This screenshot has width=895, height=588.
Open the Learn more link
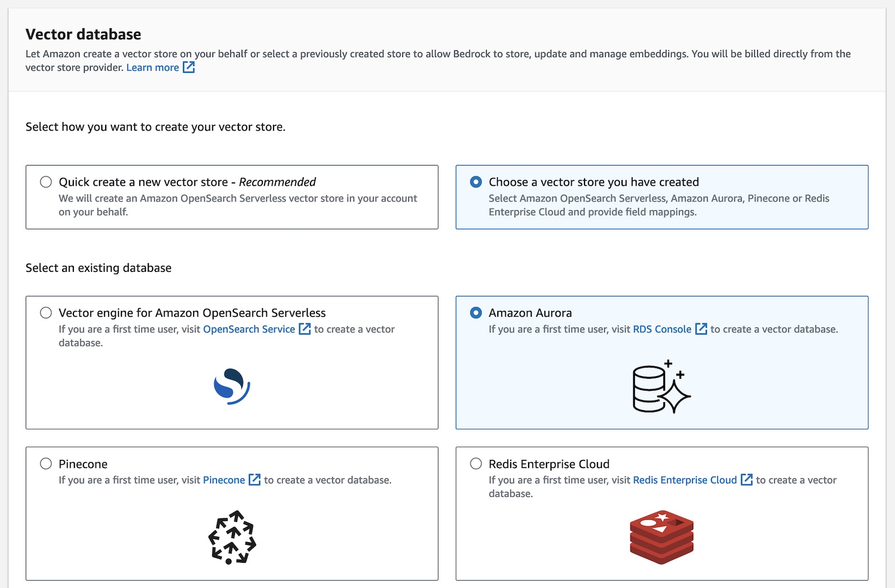tap(152, 68)
